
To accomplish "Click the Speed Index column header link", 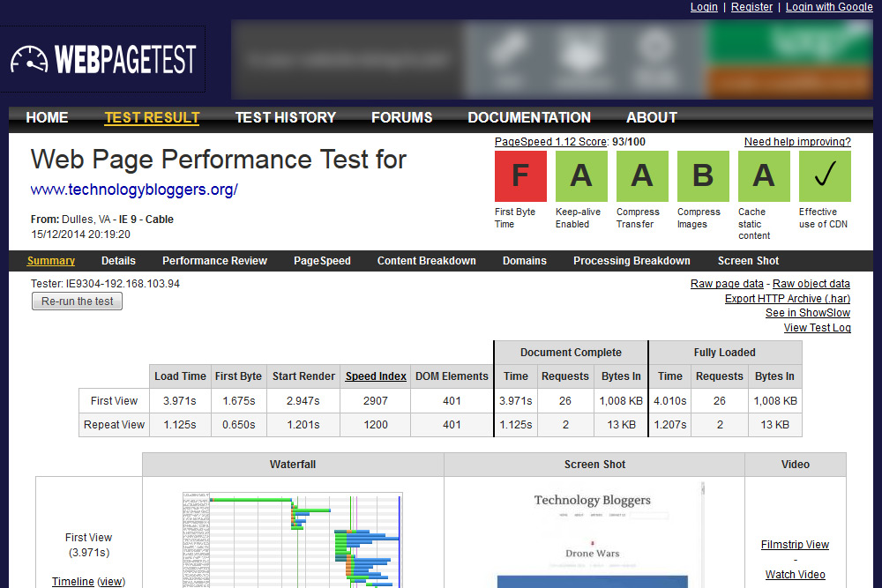I will pyautogui.click(x=376, y=376).
